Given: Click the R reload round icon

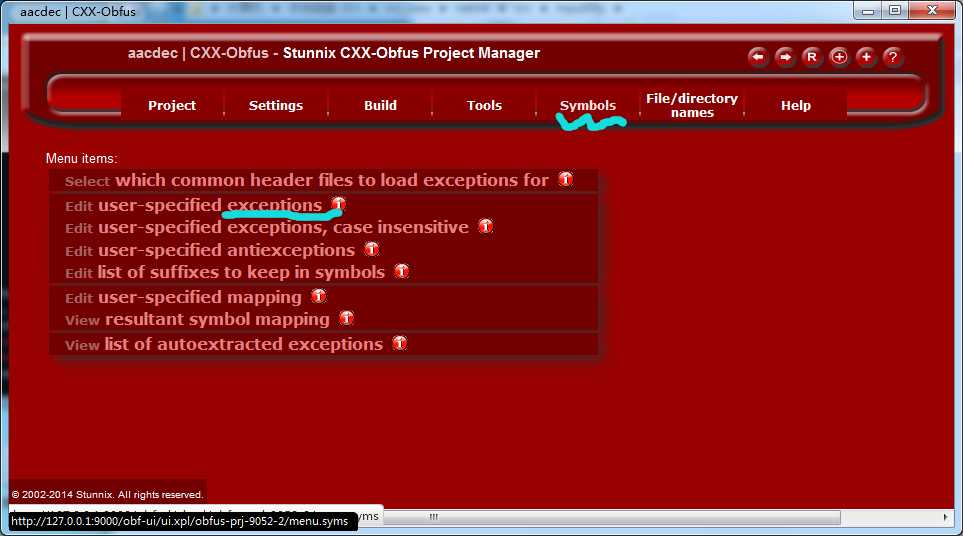Looking at the screenshot, I should [x=812, y=57].
